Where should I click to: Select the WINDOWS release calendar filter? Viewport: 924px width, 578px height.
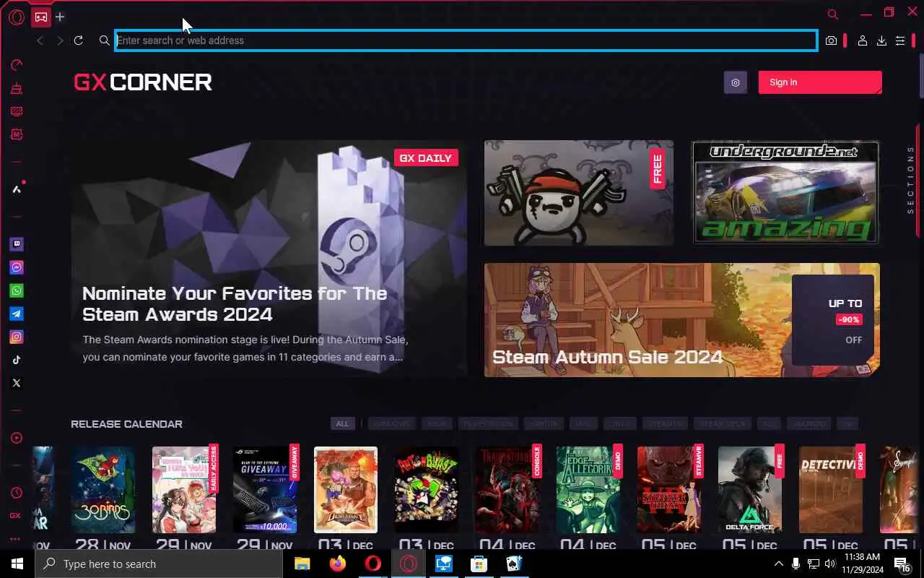(x=393, y=424)
